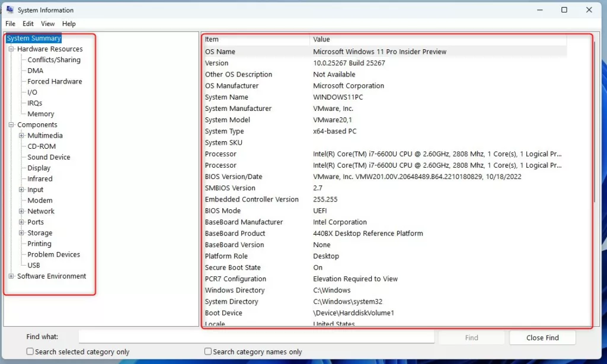The image size is (607, 364).
Task: Enable Search category names only checkbox
Action: coord(208,351)
